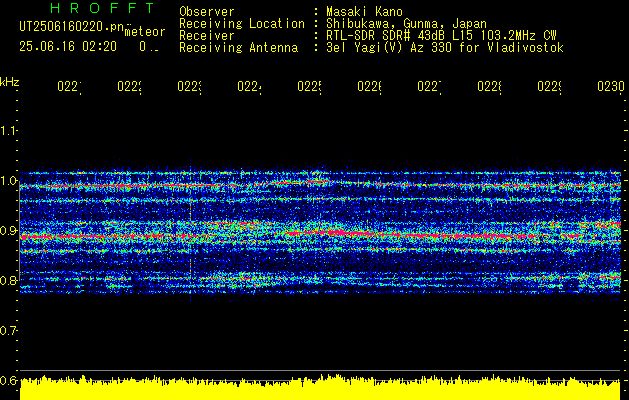Click the kHz axis unit label

click(9, 82)
